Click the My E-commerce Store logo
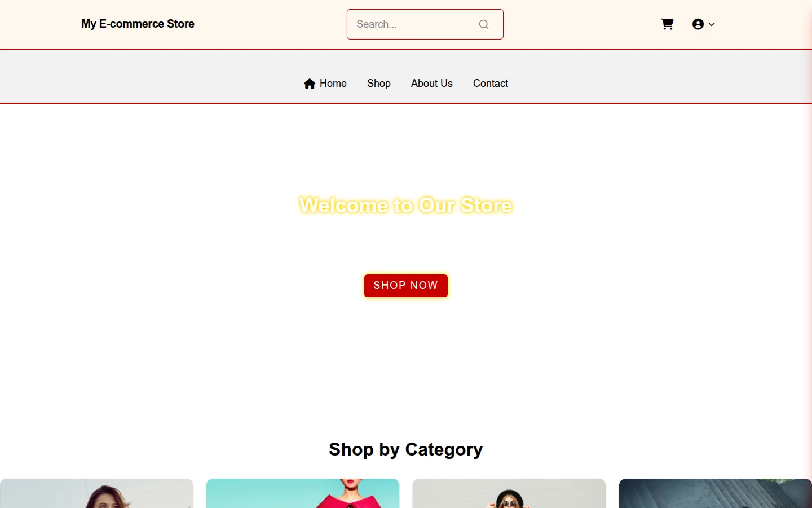The height and width of the screenshot is (508, 812). [x=138, y=24]
